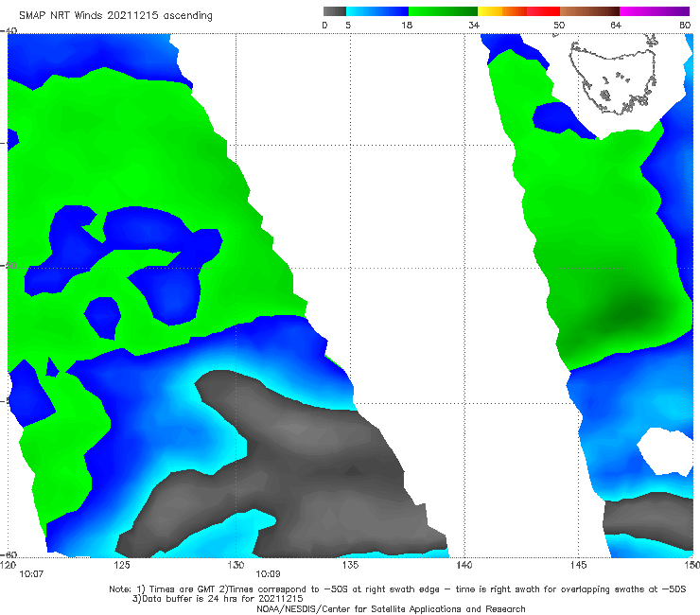This screenshot has height=615, width=700.
Task: Click the purple 64-80 segment of color bar
Action: pos(655,11)
